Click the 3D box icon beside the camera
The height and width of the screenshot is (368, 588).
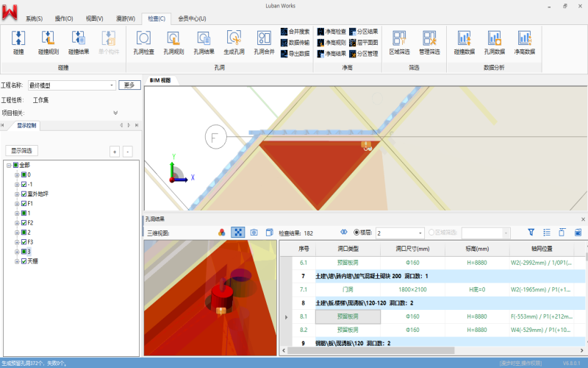tap(269, 233)
